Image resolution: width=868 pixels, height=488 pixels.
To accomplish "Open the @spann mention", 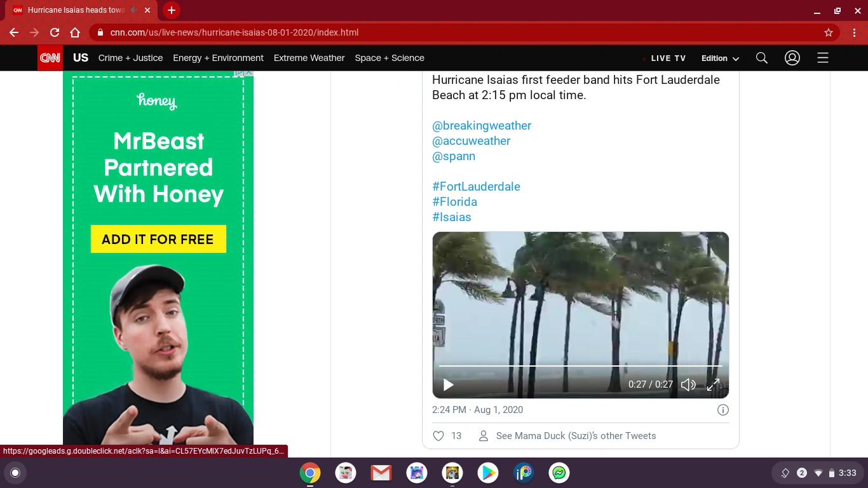I will (454, 156).
